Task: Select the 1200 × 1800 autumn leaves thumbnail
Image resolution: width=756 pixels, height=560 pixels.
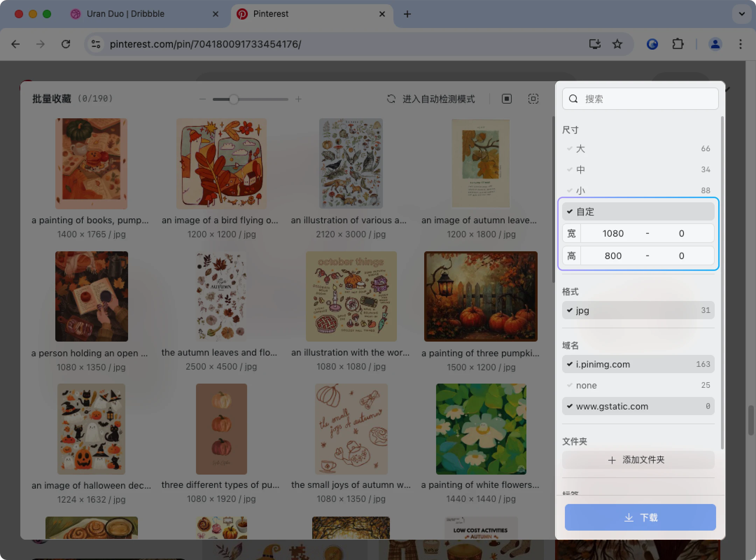Action: click(x=481, y=163)
